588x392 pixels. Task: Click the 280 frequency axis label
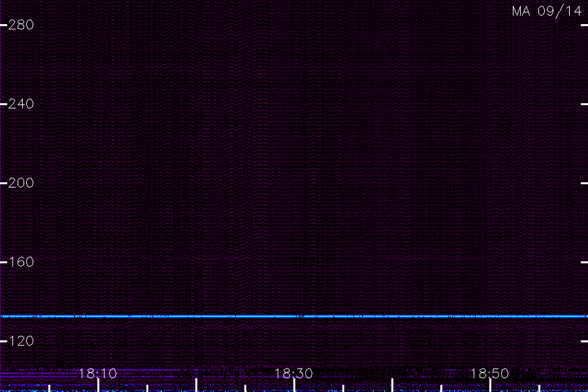tap(21, 25)
